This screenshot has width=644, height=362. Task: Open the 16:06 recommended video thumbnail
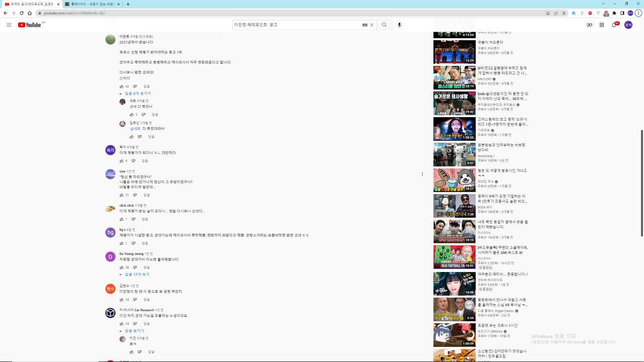(454, 283)
